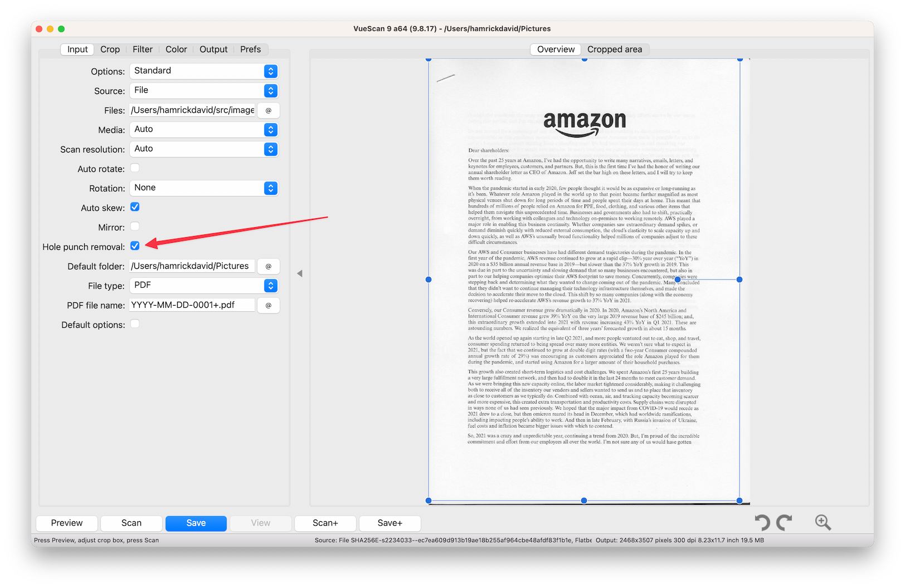Click the zoom magnifier icon
905x588 pixels.
pyautogui.click(x=822, y=522)
